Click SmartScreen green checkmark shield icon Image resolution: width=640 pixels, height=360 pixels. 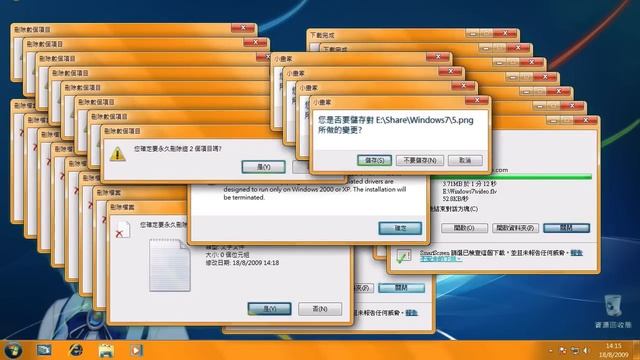[x=403, y=256]
